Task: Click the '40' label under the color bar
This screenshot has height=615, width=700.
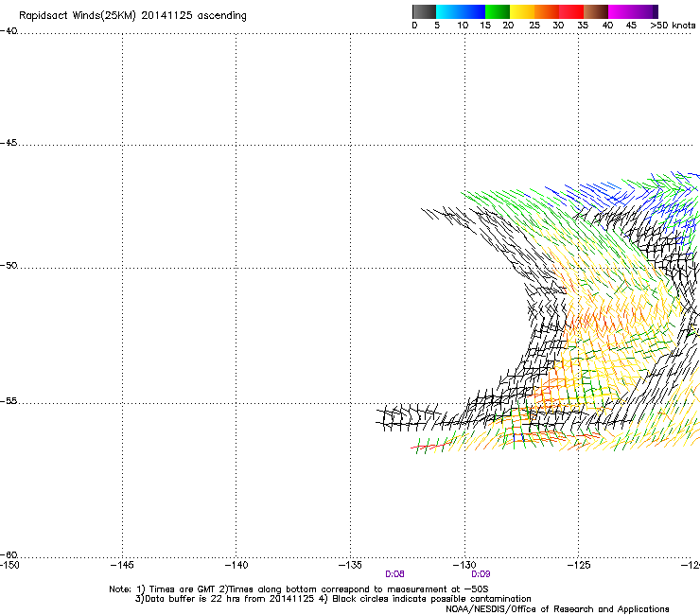Action: [x=607, y=26]
